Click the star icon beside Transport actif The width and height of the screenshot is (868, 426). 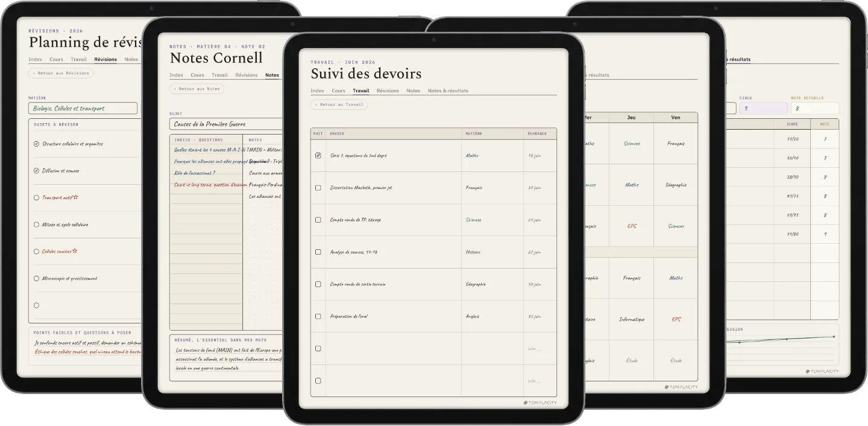click(75, 197)
